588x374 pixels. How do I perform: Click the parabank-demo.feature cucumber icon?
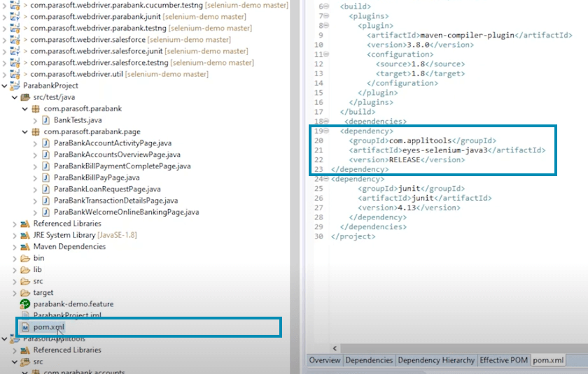(26, 304)
